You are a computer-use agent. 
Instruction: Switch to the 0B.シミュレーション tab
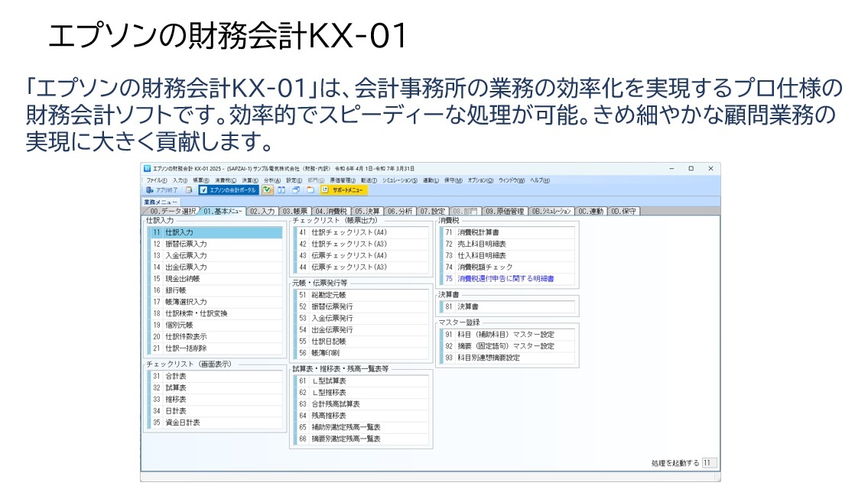point(551,212)
